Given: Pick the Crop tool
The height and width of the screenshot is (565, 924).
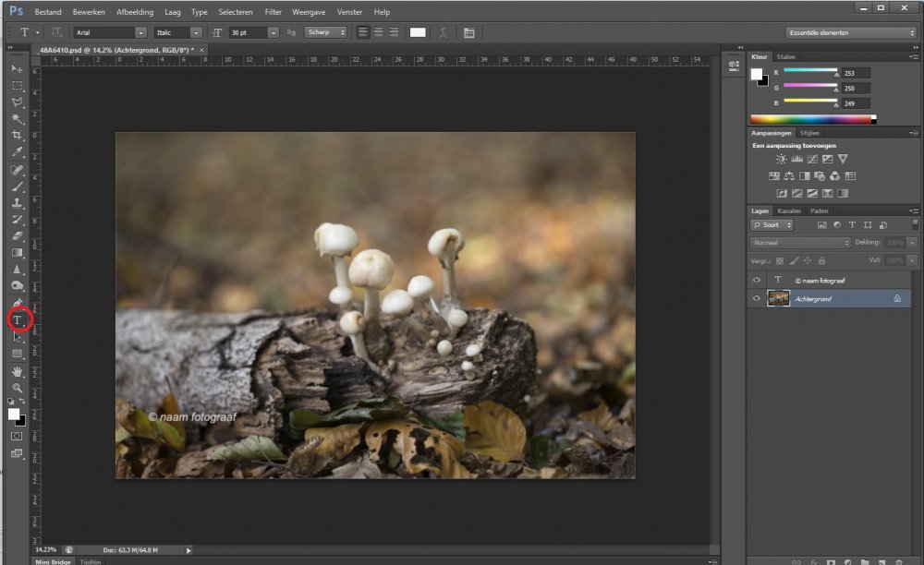Looking at the screenshot, I should [17, 136].
